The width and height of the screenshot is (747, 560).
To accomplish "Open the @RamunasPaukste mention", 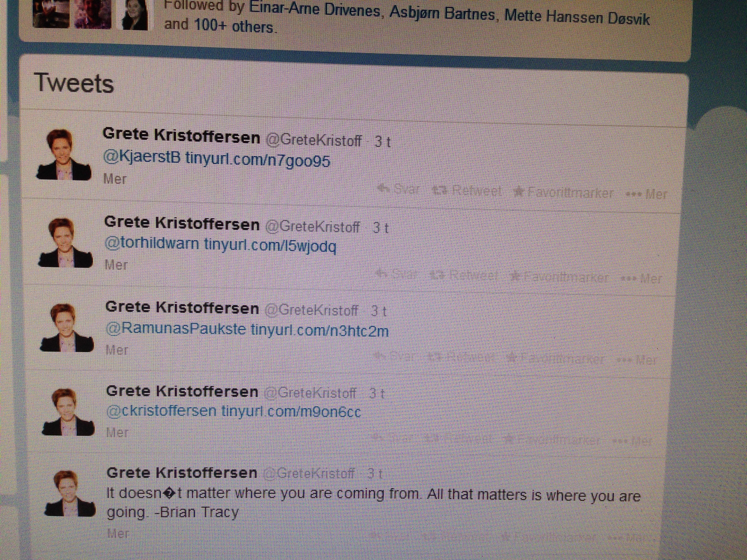I will 176,328.
